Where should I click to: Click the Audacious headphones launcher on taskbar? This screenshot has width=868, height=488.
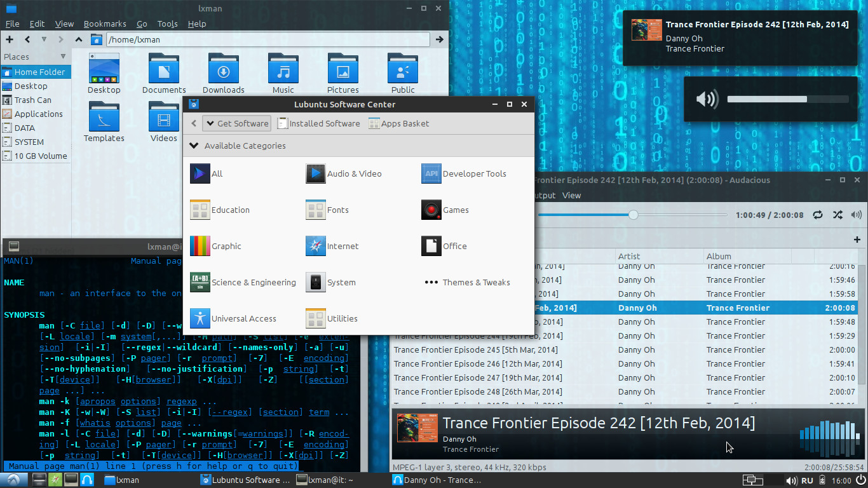point(87,480)
